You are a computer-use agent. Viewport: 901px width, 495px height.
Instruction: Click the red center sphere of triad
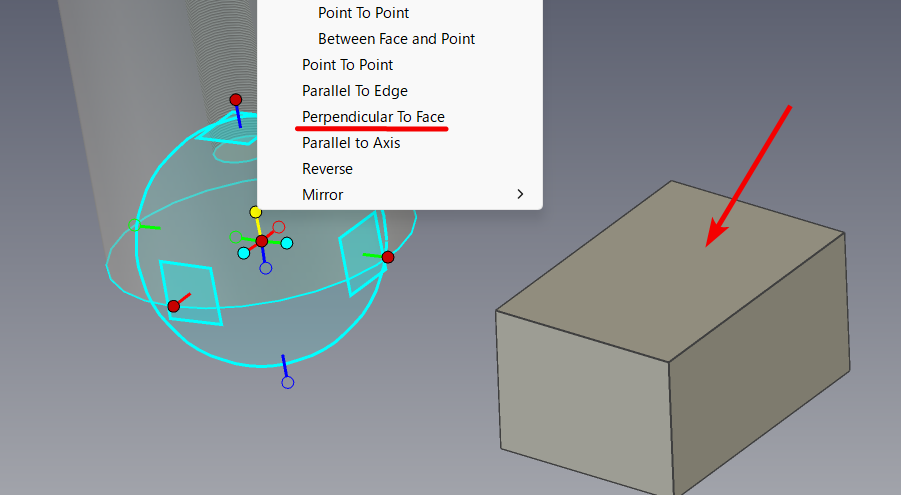pos(261,241)
